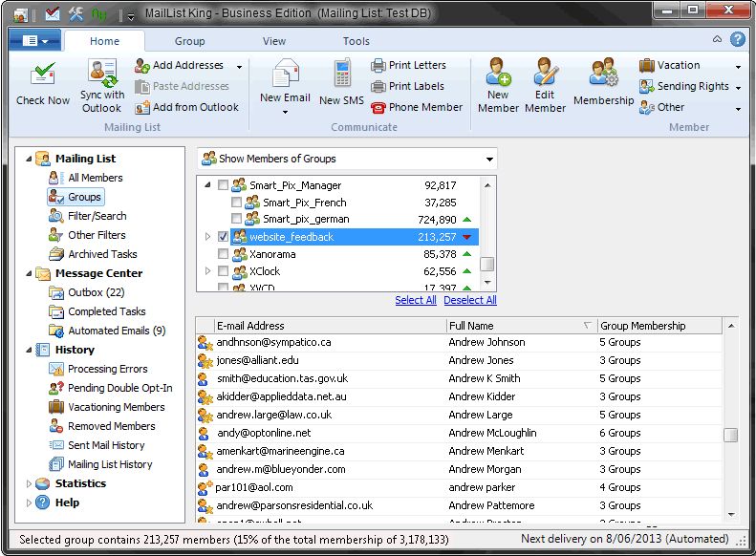
Task: Click the Other member icon
Action: tap(647, 107)
